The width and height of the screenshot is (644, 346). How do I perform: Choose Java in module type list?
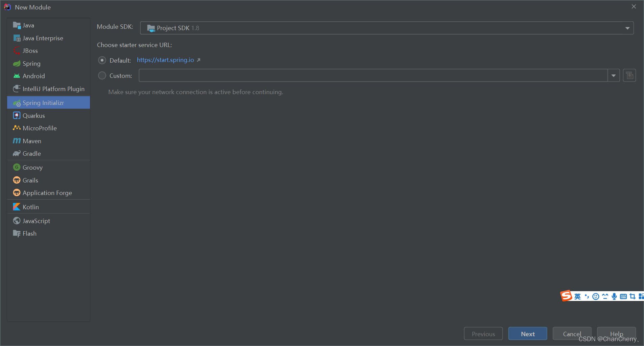pyautogui.click(x=48, y=25)
